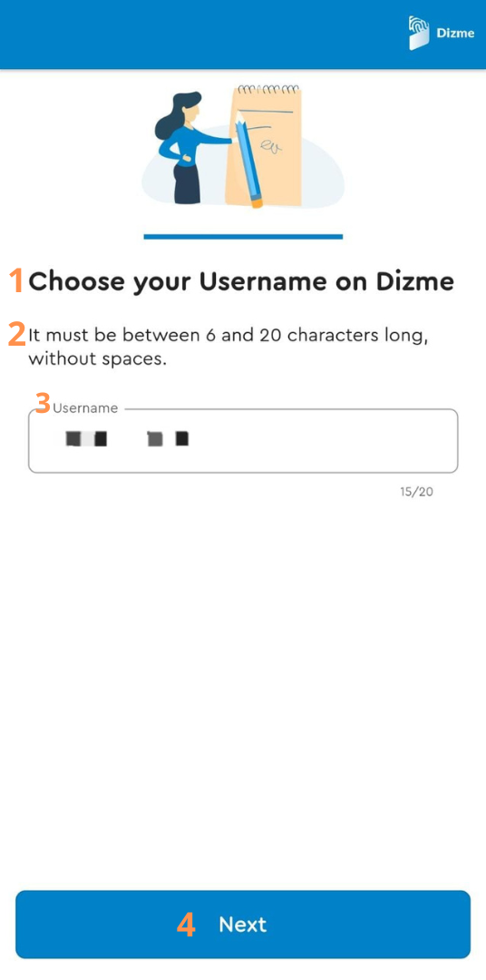
Task: Tap the floating 'Username' field label
Action: pyautogui.click(x=85, y=408)
